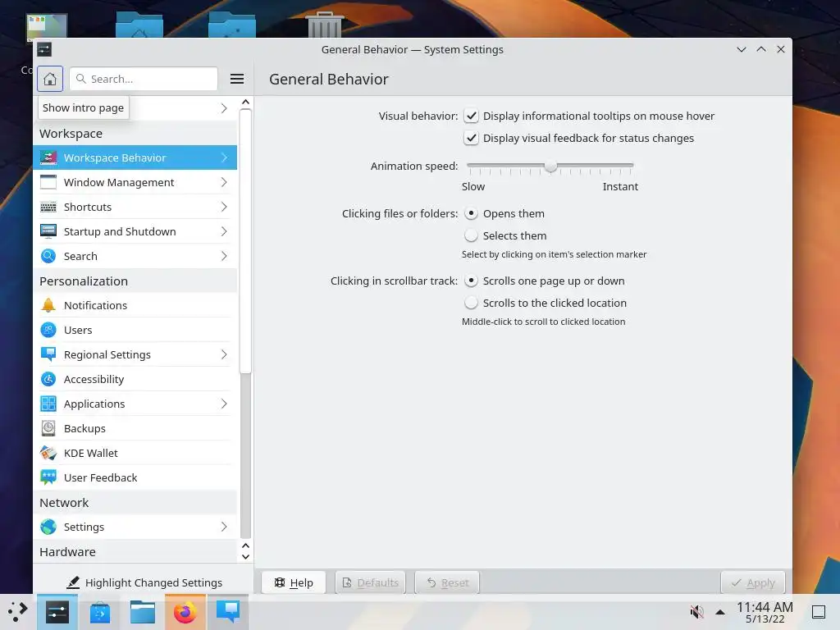Image resolution: width=840 pixels, height=630 pixels.
Task: Click the Animation speed slider handle
Action: (x=550, y=167)
